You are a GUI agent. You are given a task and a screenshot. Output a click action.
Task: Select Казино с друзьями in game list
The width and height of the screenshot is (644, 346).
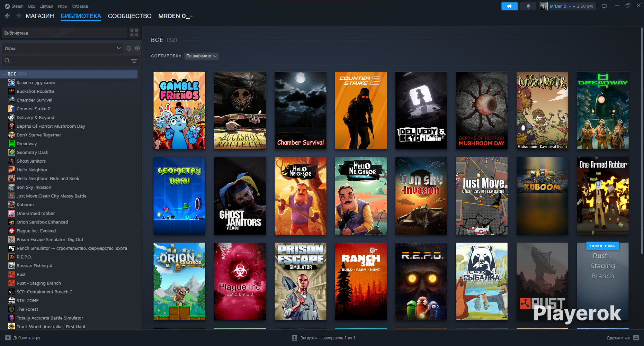click(x=36, y=83)
